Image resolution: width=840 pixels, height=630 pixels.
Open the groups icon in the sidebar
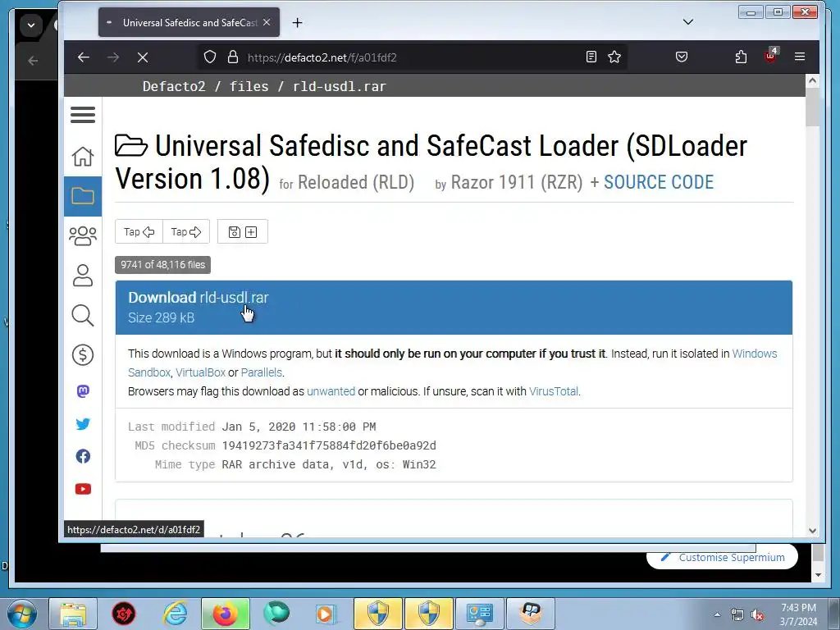click(83, 235)
